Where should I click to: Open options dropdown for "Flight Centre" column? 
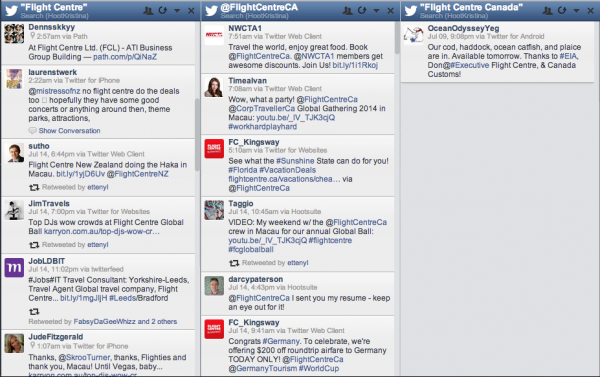coord(177,11)
